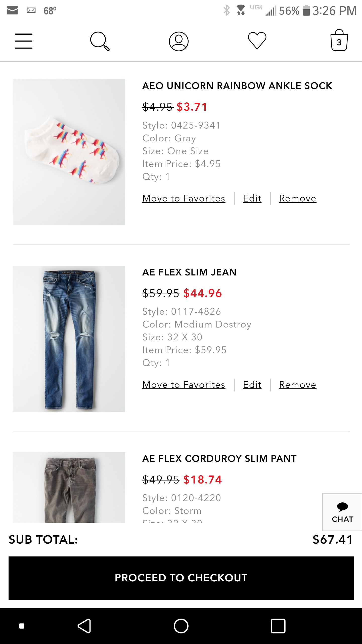
Task: Open the slim jean product image
Action: point(69,339)
